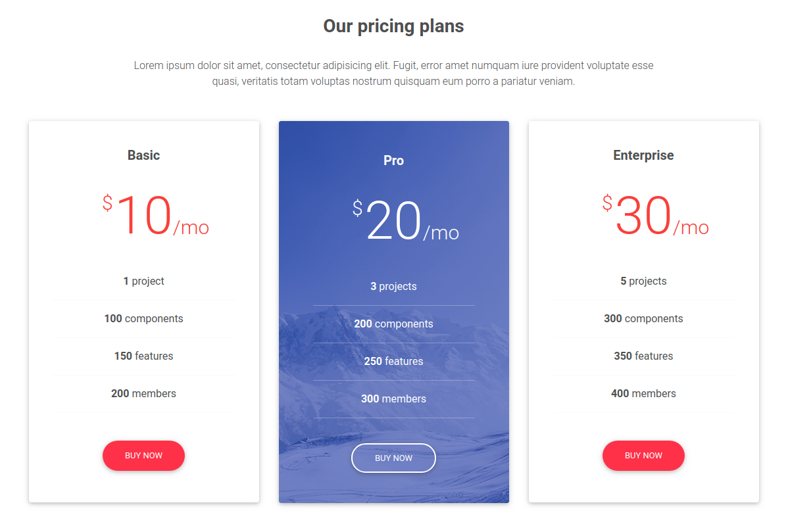
Task: Click the "Our pricing plans" heading
Action: point(393,26)
